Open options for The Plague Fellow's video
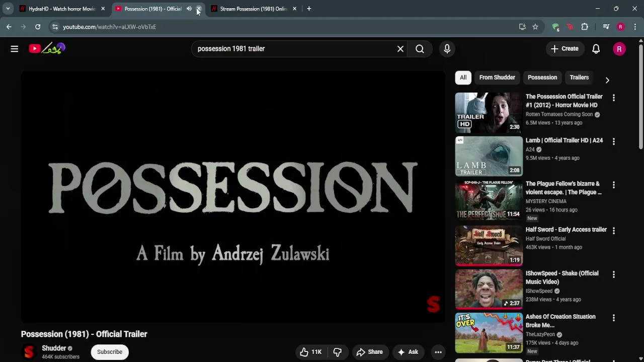 pyautogui.click(x=613, y=185)
